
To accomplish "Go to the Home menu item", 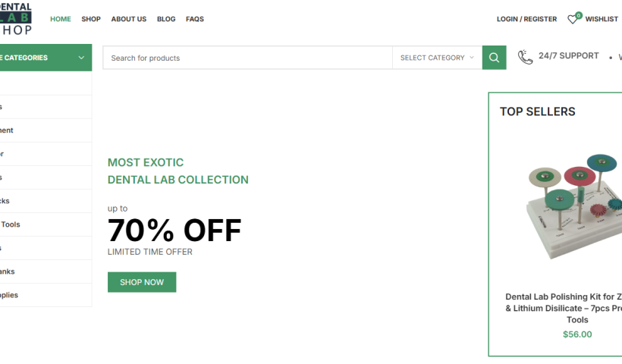I will point(61,19).
